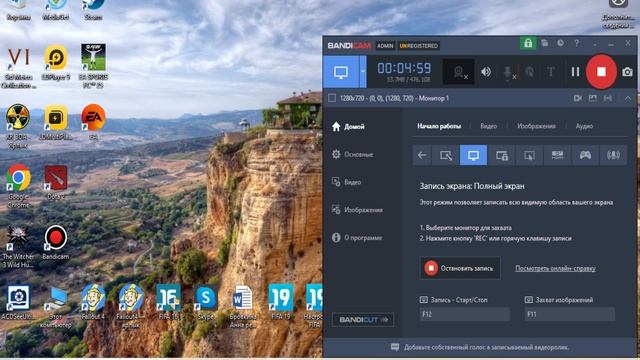The height and width of the screenshot is (360, 640).
Task: Open the scheduled recording clock icon
Action: pos(560,43)
